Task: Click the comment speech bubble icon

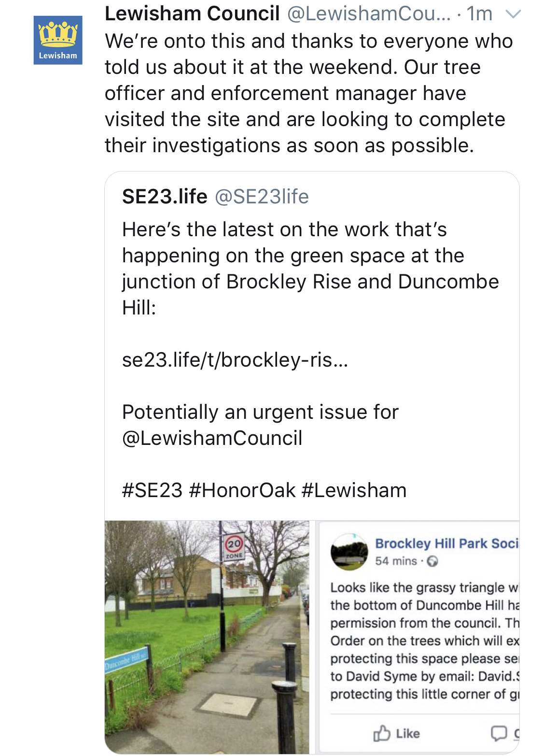Action: tap(499, 733)
